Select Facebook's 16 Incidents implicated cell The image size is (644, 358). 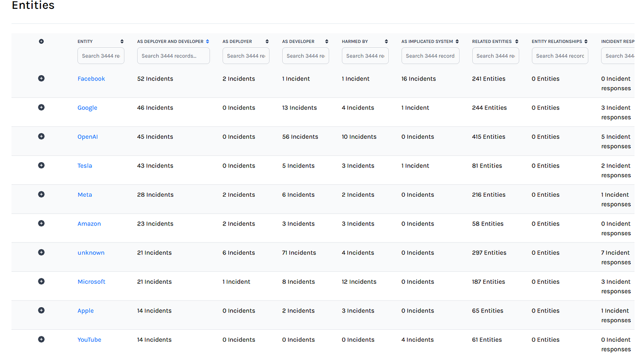418,79
